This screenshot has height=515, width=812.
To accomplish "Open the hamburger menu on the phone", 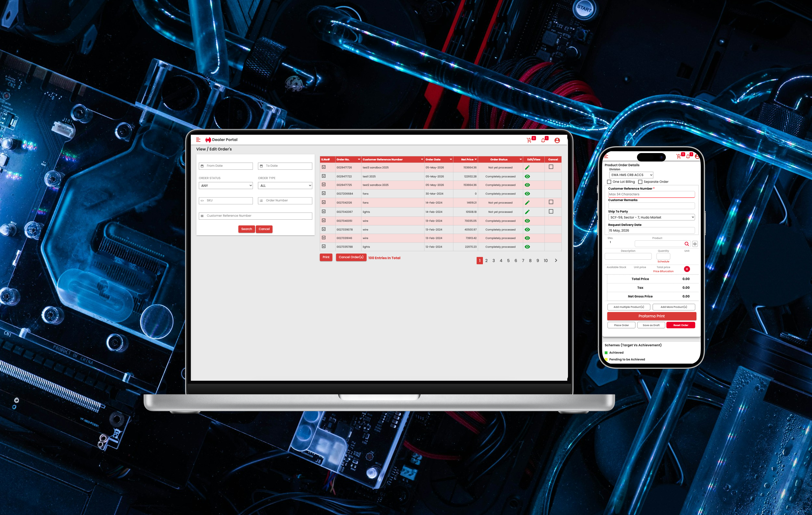I will [x=606, y=156].
